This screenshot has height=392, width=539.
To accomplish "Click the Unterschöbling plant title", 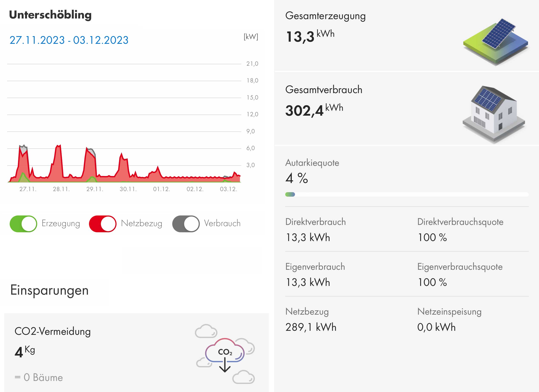I will pyautogui.click(x=50, y=15).
